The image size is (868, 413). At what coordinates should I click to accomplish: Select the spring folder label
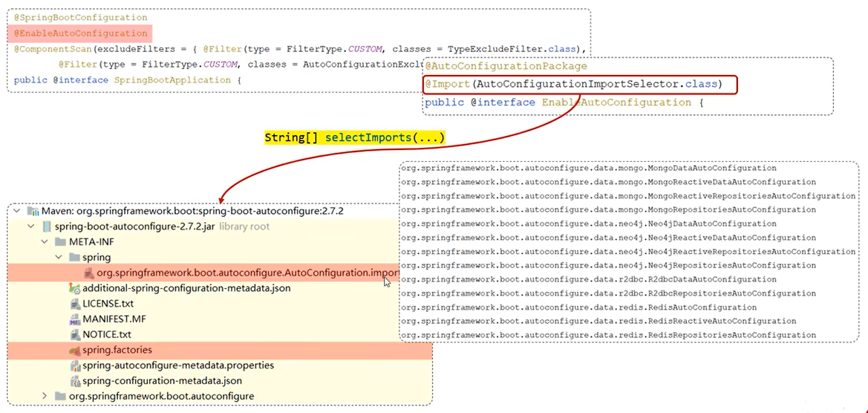pyautogui.click(x=97, y=258)
